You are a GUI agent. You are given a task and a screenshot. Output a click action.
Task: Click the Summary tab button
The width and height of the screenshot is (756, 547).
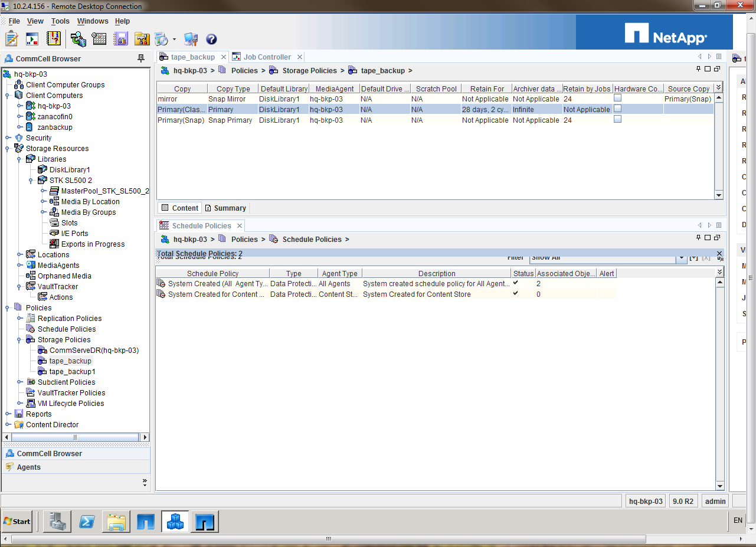[x=225, y=208]
